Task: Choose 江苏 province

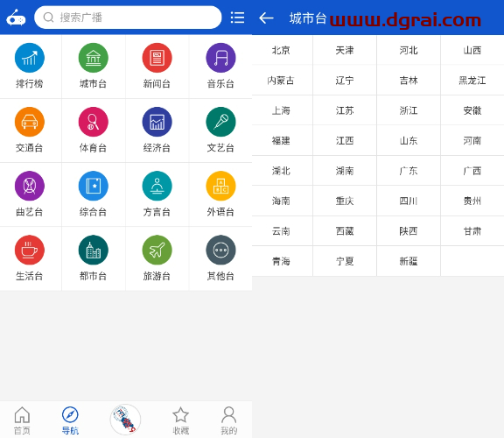Action: pos(345,110)
